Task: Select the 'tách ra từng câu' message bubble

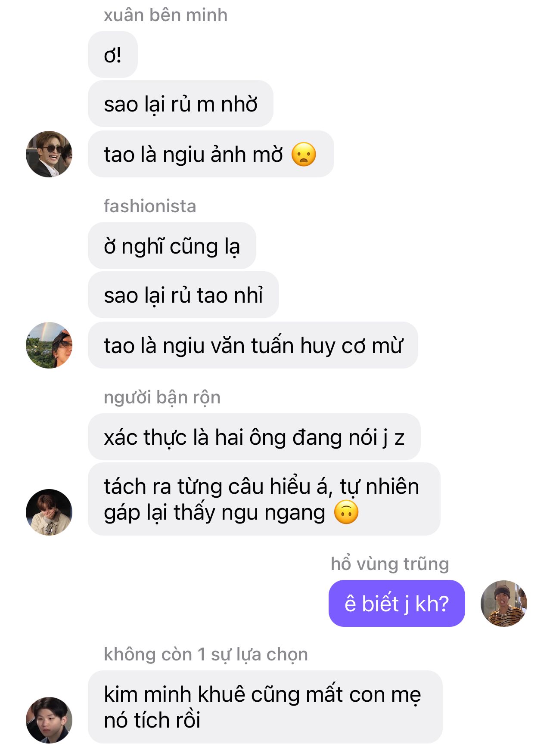Action: click(x=264, y=499)
